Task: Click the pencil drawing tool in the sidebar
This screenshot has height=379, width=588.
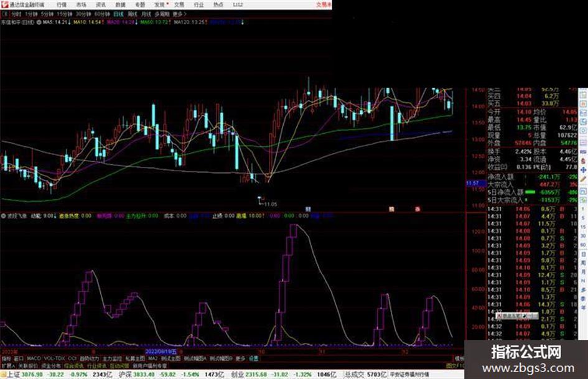Action: coord(583,180)
